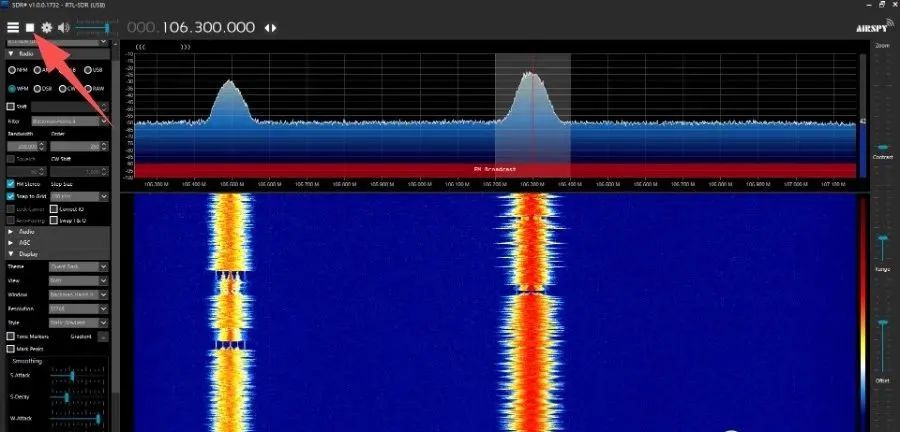Viewport: 900px width, 432px height.
Task: Select the WFM demodulation mode
Action: tap(18, 89)
